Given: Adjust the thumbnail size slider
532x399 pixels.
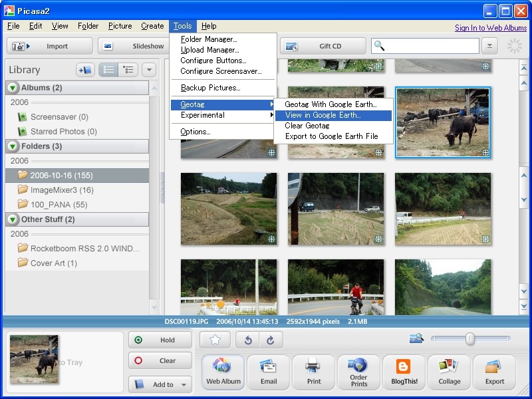Looking at the screenshot, I should [470, 339].
